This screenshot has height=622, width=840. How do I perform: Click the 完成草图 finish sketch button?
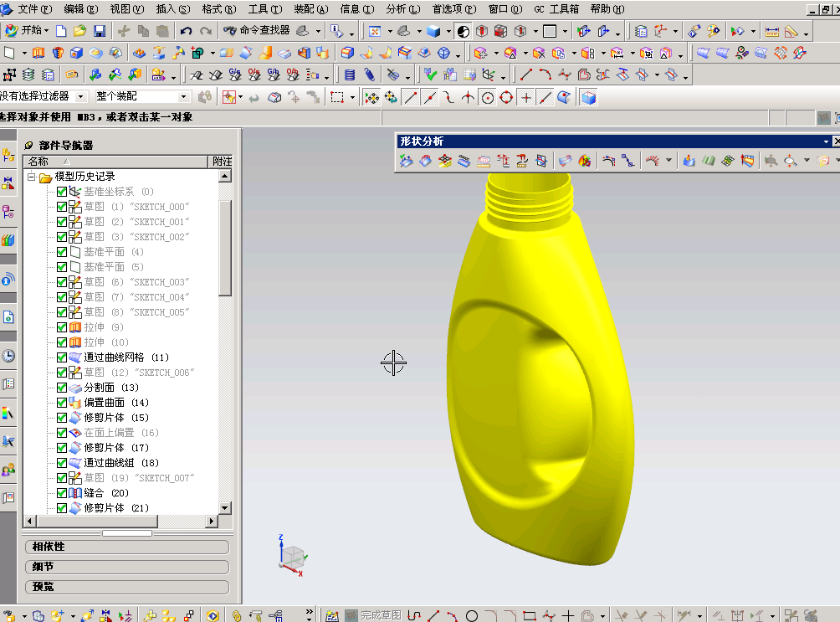click(x=374, y=615)
